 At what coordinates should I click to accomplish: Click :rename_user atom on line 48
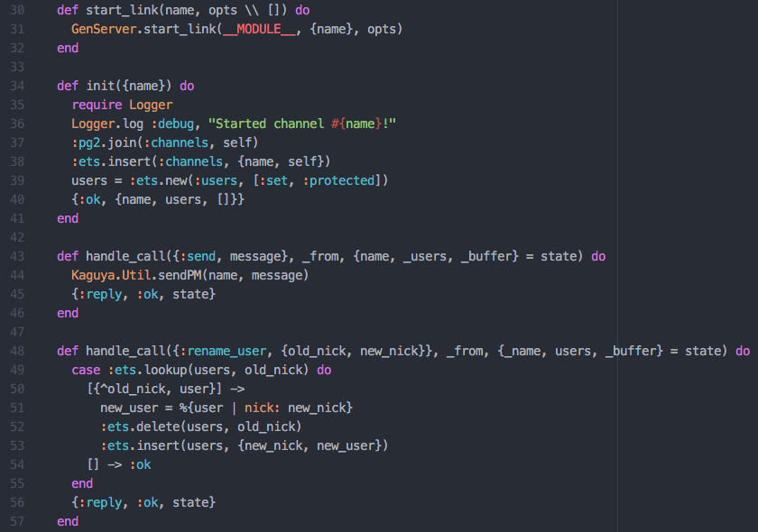tap(223, 351)
